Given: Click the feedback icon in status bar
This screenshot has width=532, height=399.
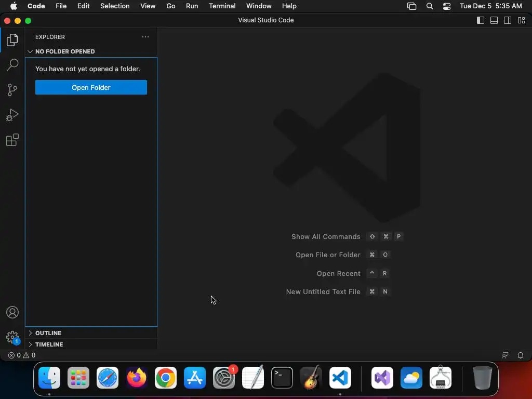Looking at the screenshot, I should (505, 355).
